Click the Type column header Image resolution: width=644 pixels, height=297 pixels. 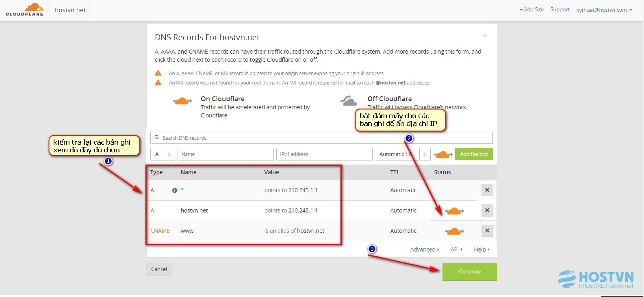click(x=156, y=172)
